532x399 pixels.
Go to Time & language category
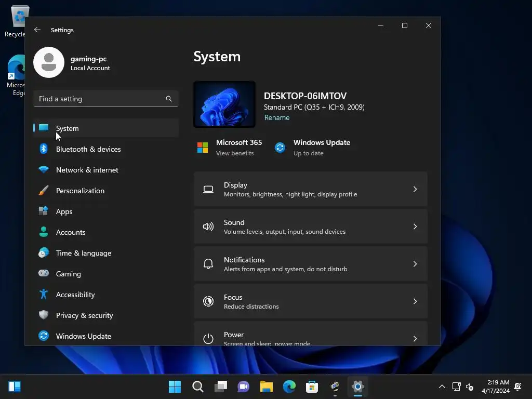pyautogui.click(x=106, y=253)
